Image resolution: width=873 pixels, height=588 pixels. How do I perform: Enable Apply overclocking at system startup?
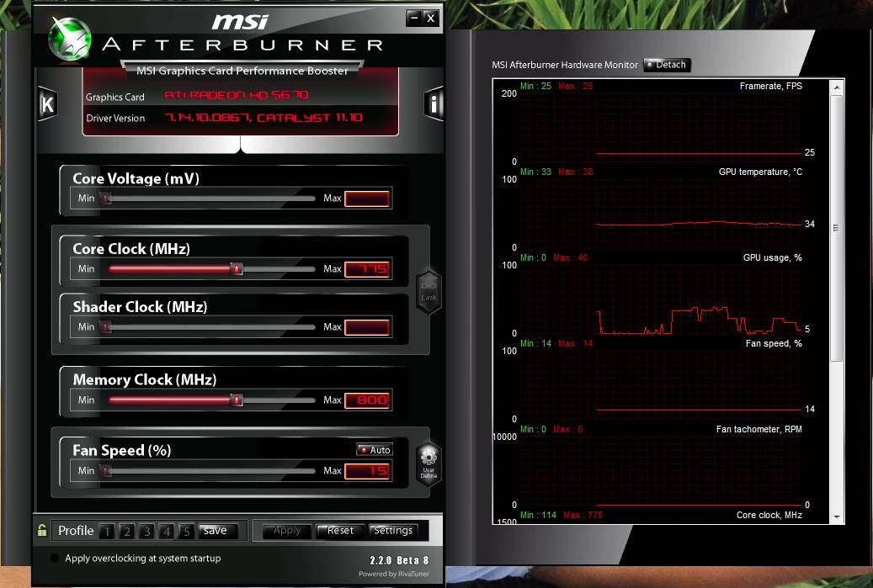(55, 558)
